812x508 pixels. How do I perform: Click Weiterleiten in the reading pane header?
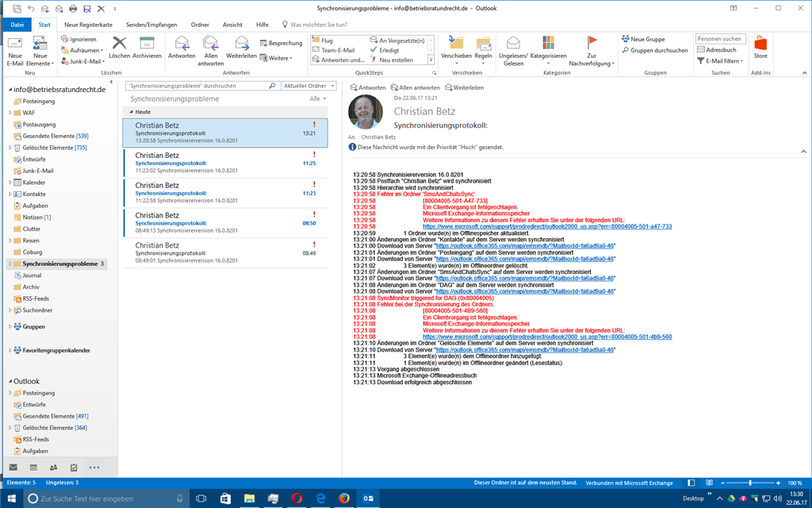[x=465, y=87]
